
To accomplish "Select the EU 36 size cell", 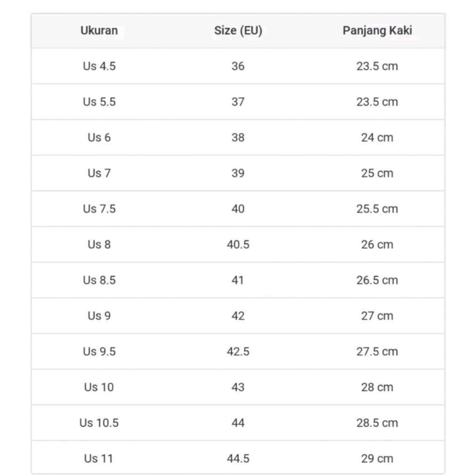I will (238, 66).
